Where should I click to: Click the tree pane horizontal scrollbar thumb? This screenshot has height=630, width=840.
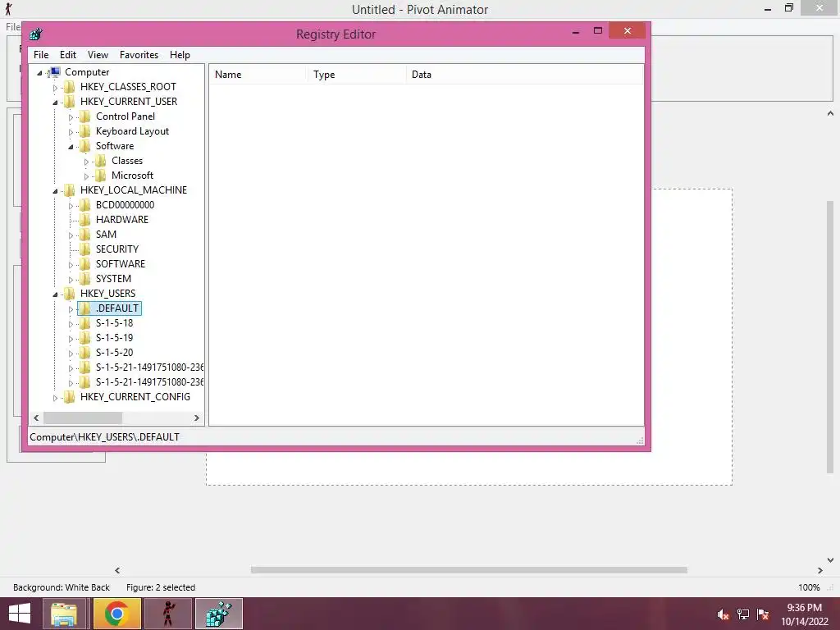tap(83, 418)
